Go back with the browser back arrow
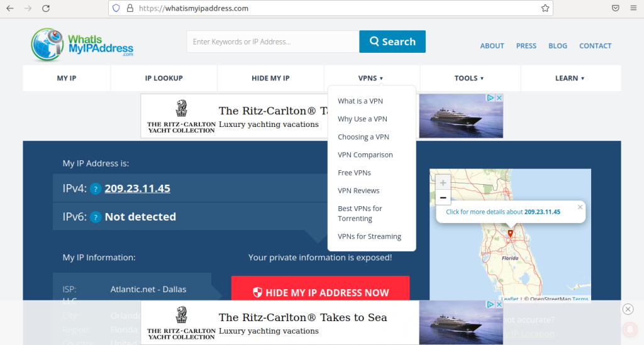644x345 pixels. click(10, 8)
